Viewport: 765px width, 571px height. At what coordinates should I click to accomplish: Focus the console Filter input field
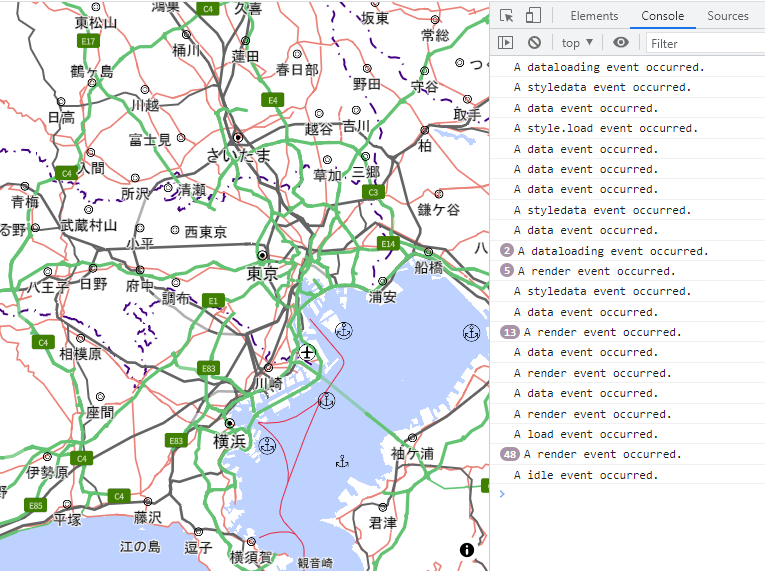coord(705,43)
